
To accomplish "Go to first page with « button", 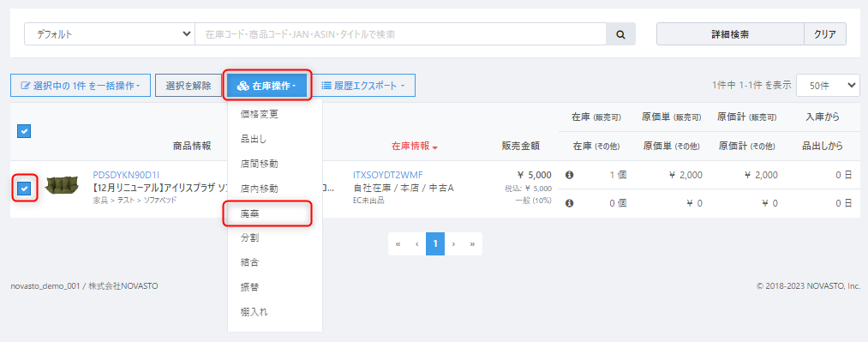I will [x=398, y=244].
